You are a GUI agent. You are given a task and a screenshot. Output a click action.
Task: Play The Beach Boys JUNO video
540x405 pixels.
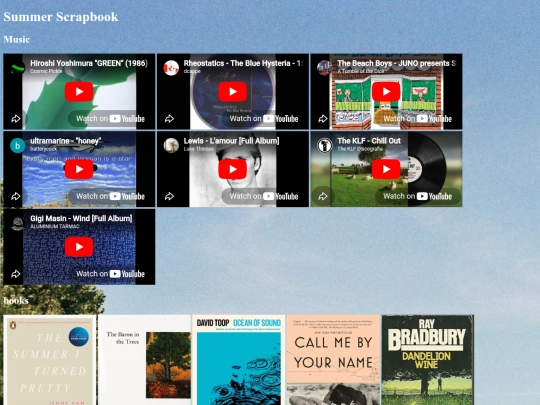coord(386,92)
